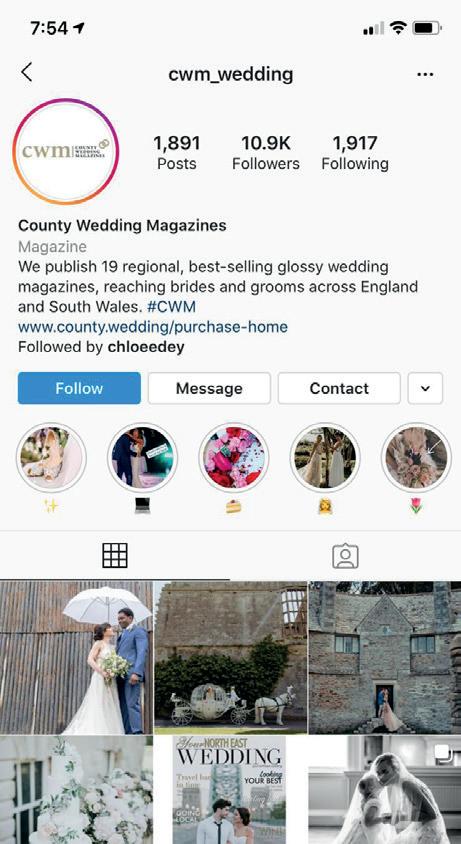Open the sparkles story highlight
Screen dimensions: 461x844
51,458
